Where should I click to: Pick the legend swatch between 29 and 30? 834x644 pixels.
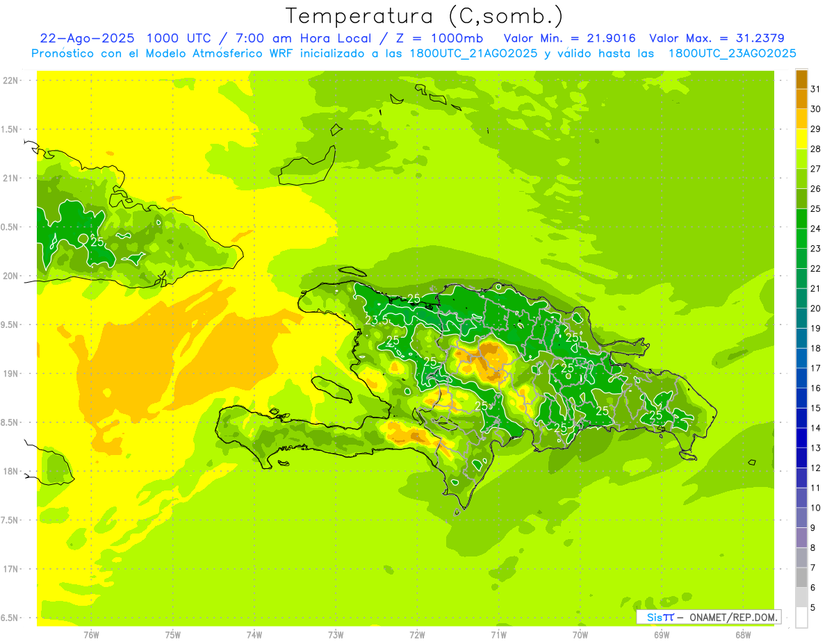(x=801, y=119)
